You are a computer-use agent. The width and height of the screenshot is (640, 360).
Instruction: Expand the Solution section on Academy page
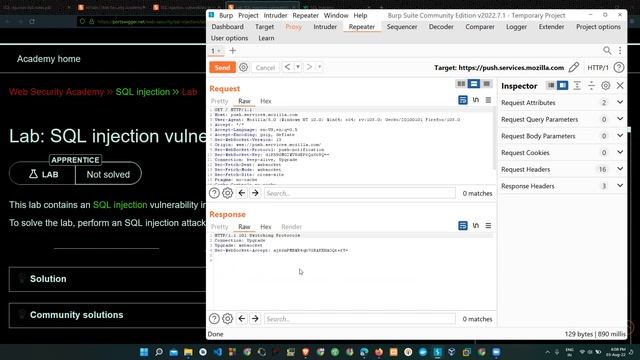pos(107,279)
